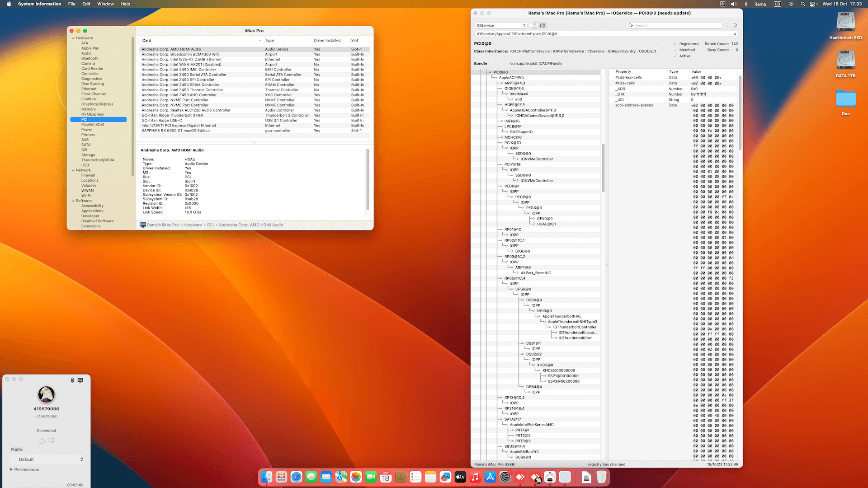Click the search stepper arrows in IORegistryExplorer
The image size is (868, 488).
point(727,25)
